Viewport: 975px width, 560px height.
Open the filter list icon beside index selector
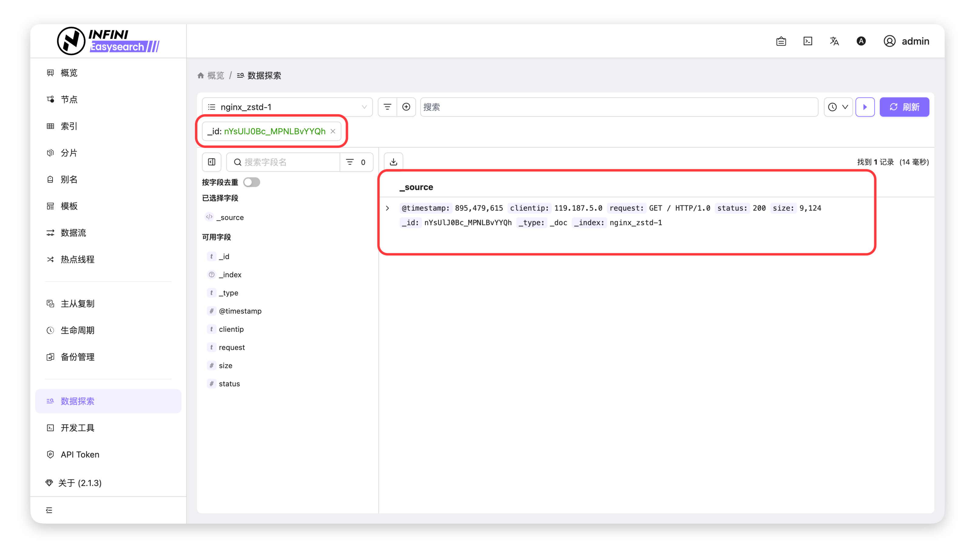(387, 107)
